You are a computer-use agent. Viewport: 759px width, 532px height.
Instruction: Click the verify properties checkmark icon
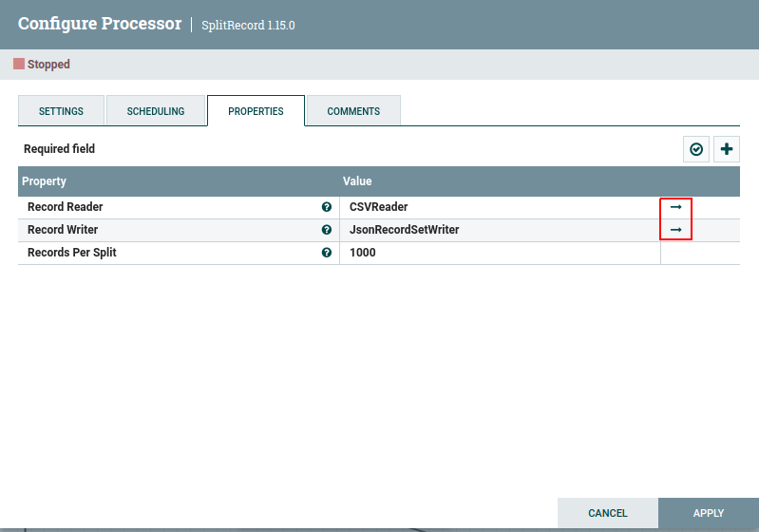pos(696,149)
